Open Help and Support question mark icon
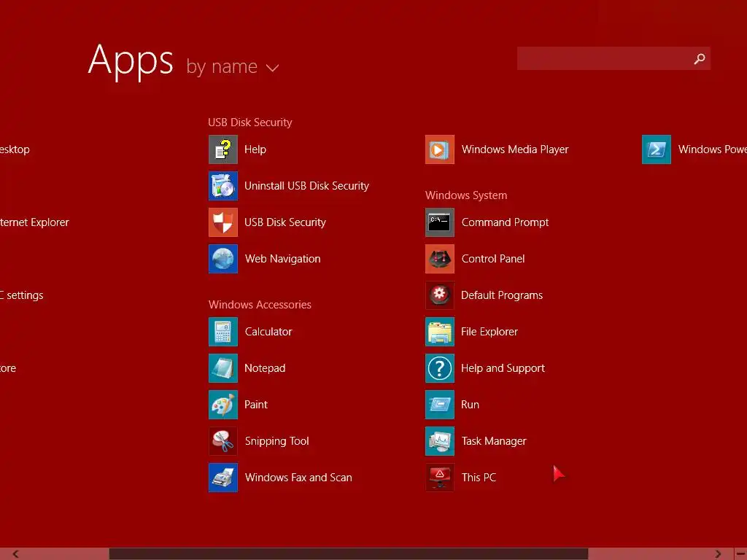Screen dimensions: 747x560 point(440,368)
